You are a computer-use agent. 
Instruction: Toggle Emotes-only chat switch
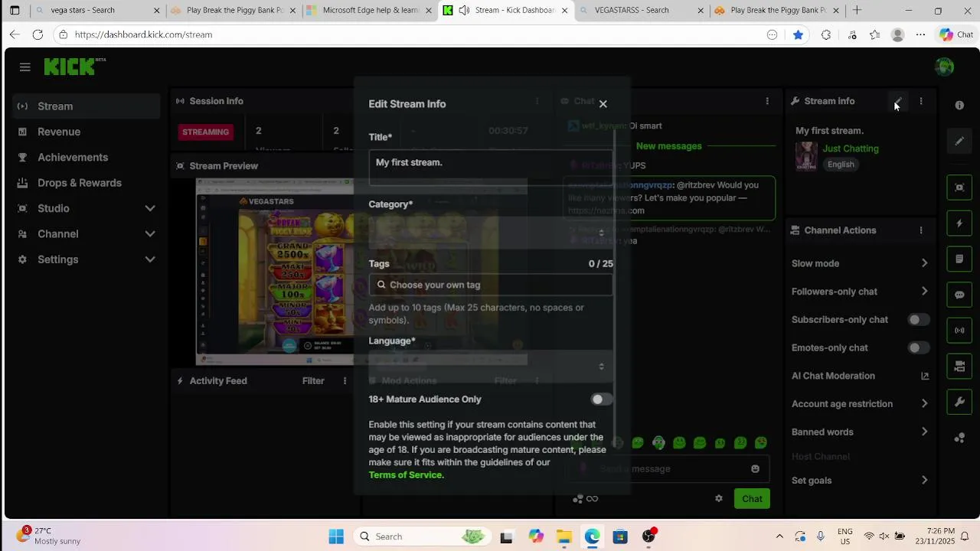tap(918, 347)
